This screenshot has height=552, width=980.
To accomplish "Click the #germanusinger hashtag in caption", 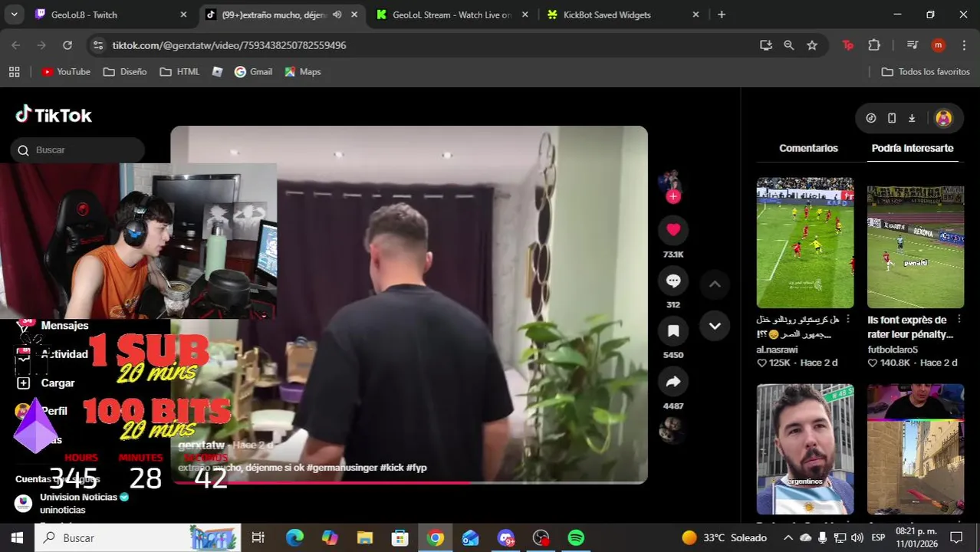I will [341, 468].
